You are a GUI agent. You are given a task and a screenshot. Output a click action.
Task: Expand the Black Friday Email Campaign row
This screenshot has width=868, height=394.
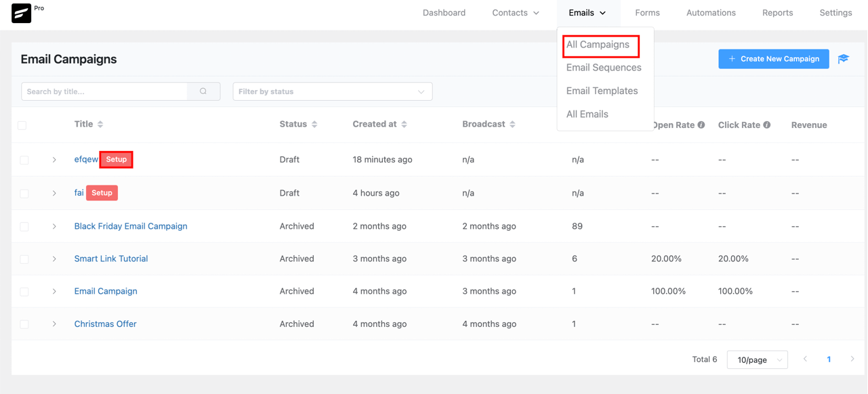click(54, 226)
